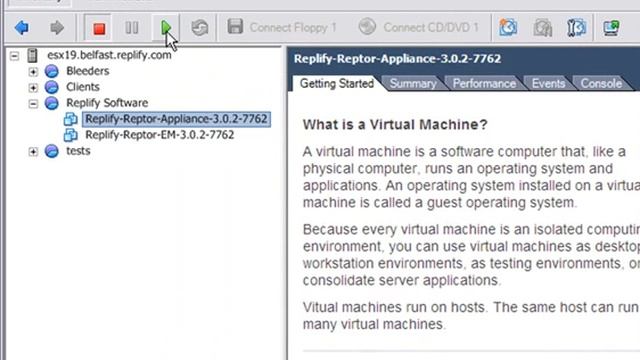Image resolution: width=640 pixels, height=360 pixels.
Task: Click the Replify-Reptor-Appliance VM icon in tree
Action: (x=71, y=119)
